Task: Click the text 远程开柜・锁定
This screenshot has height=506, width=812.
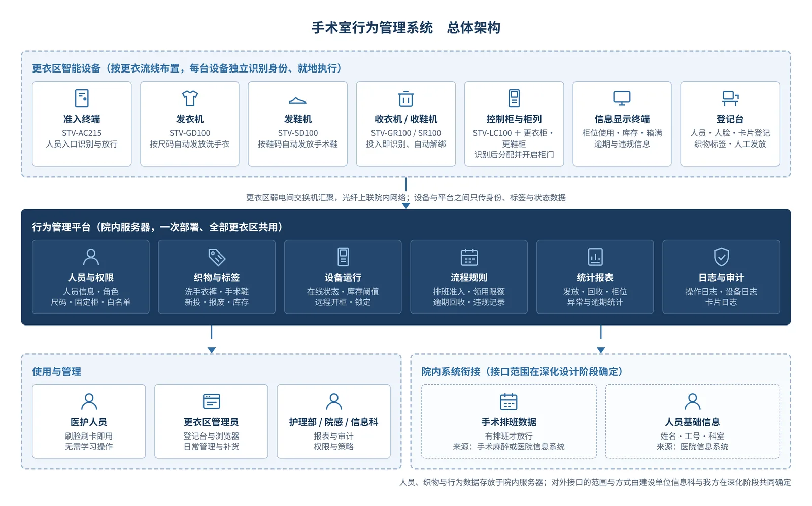Action: [x=343, y=302]
